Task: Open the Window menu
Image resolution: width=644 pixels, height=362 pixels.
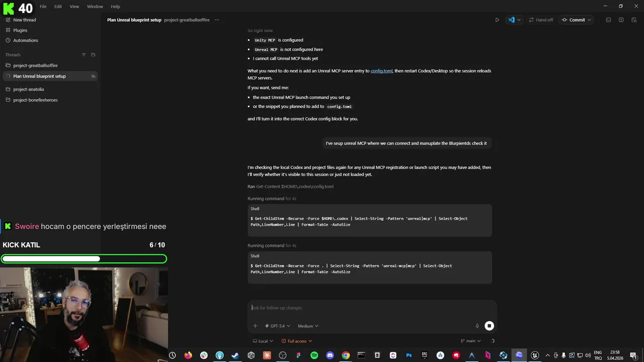Action: 95,7
